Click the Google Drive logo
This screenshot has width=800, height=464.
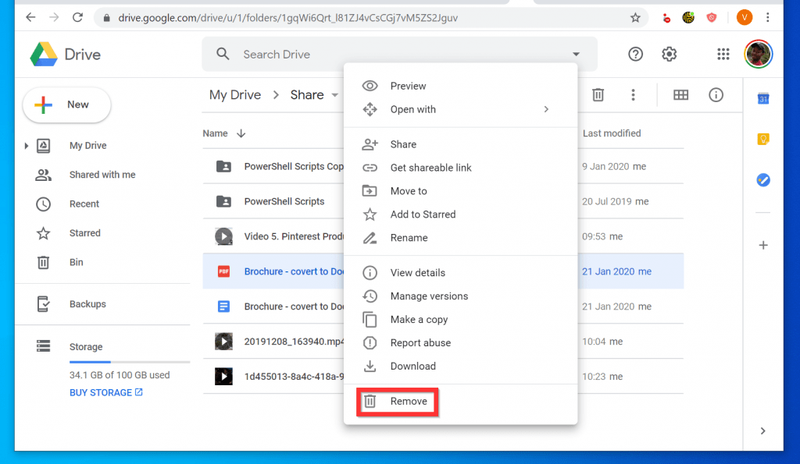(x=43, y=54)
